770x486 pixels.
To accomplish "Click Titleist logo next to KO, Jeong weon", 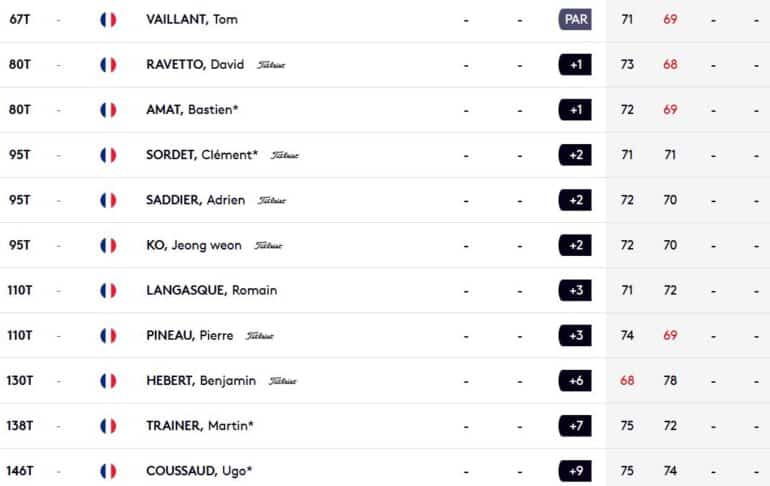I will coord(268,245).
